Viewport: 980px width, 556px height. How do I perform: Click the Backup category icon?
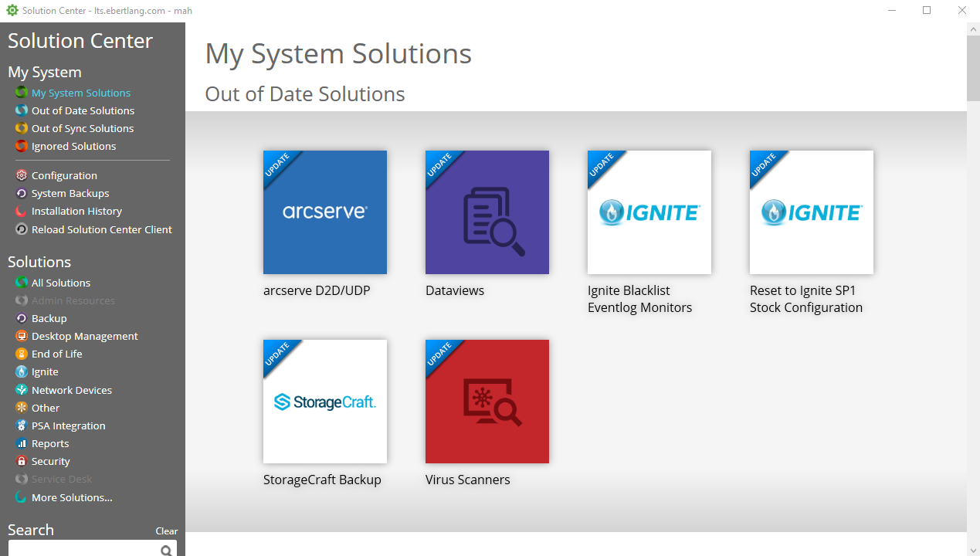pos(22,318)
